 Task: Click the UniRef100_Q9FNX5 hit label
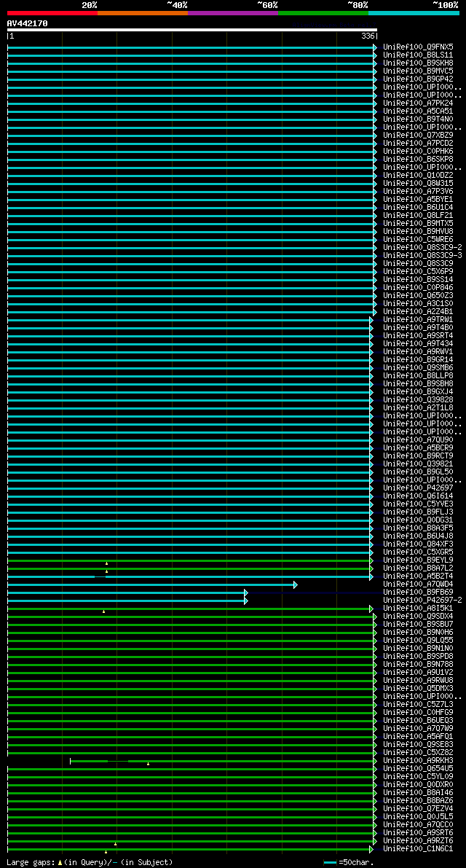coord(418,47)
